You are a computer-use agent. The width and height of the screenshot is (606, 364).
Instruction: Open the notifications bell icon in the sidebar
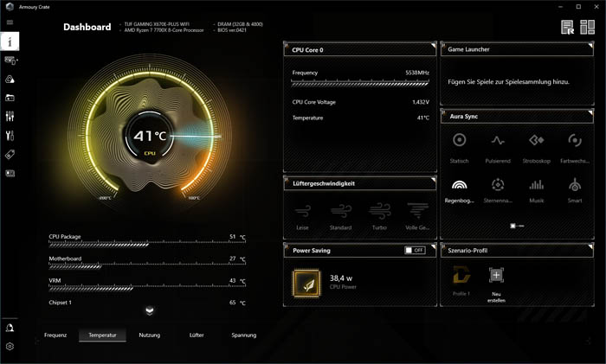coord(10,328)
